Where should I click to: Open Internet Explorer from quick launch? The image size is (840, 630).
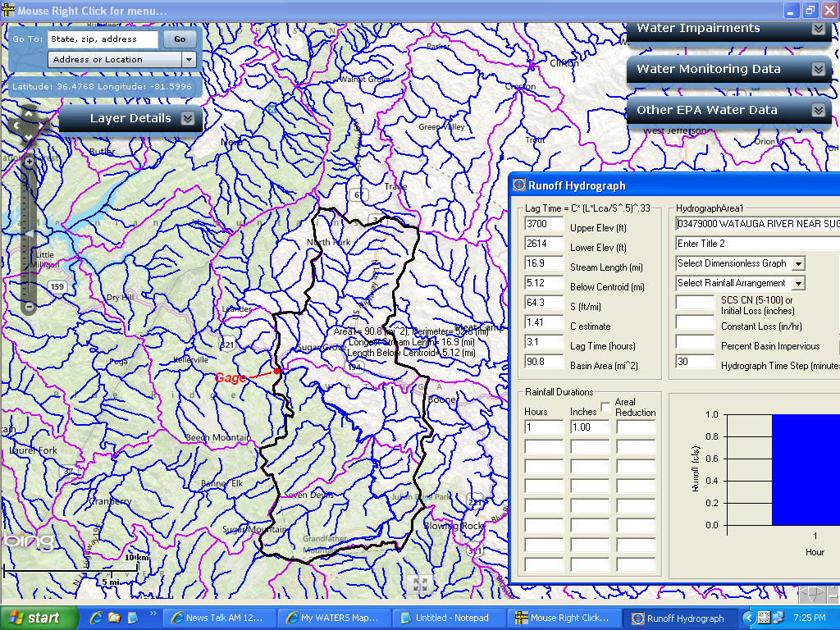coord(97,618)
